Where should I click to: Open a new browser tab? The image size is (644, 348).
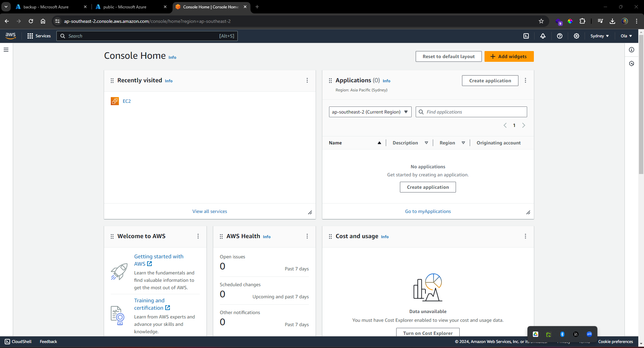point(257,7)
